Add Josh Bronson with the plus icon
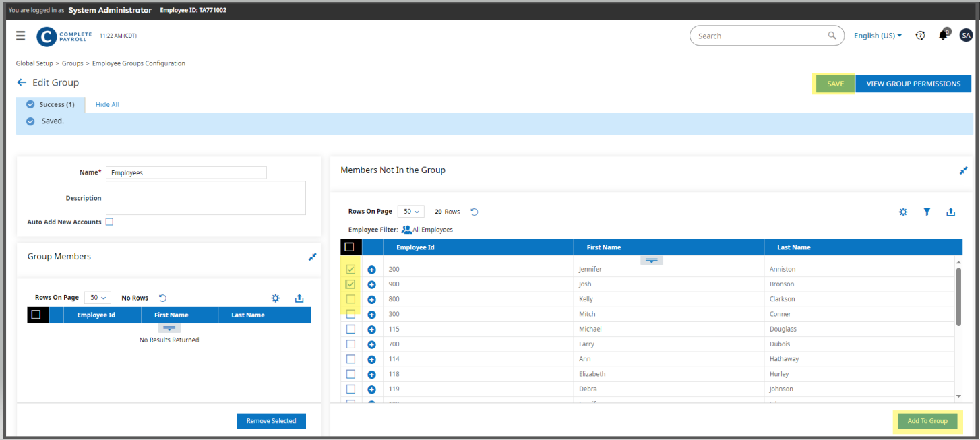This screenshot has width=980, height=440. tap(371, 284)
